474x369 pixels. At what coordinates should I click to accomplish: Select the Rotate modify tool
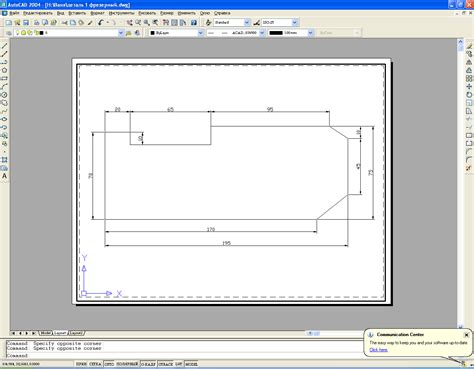pyautogui.click(x=469, y=95)
